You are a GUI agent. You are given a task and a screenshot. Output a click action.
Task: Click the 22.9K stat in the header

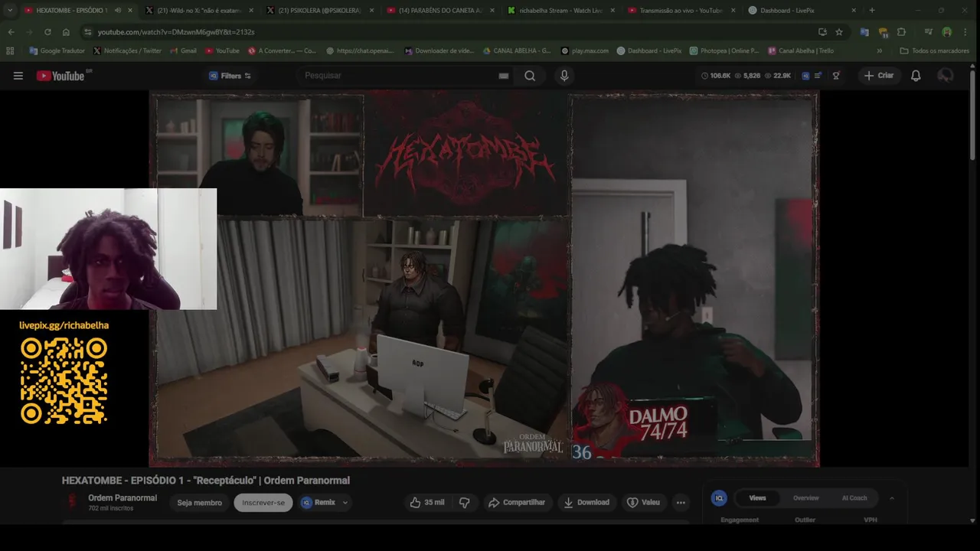pyautogui.click(x=777, y=76)
